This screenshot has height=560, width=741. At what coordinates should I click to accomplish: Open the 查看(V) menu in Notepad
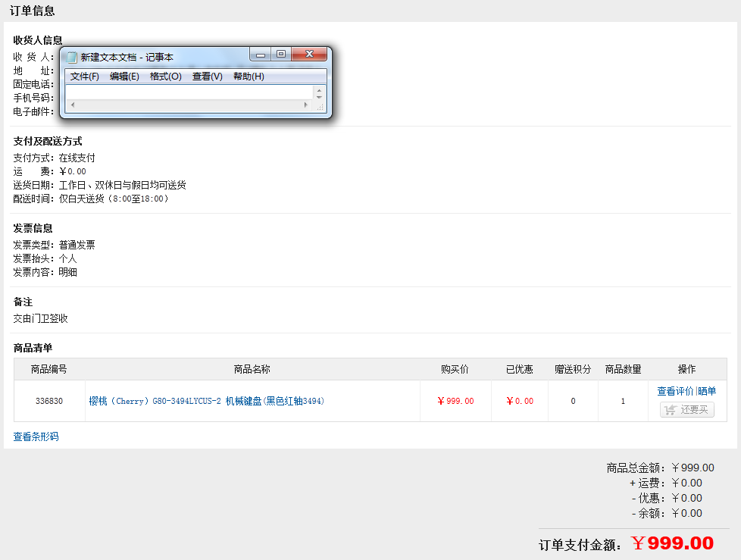coord(207,77)
